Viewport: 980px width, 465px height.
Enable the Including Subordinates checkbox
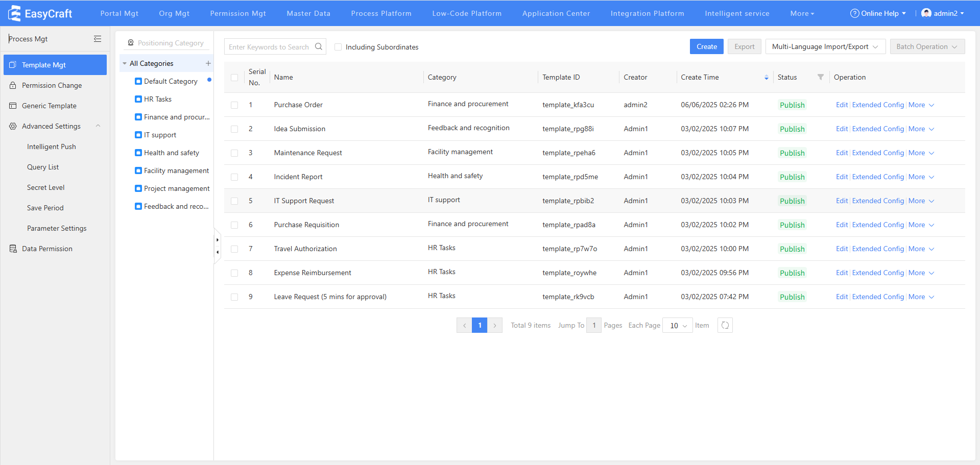(x=338, y=47)
